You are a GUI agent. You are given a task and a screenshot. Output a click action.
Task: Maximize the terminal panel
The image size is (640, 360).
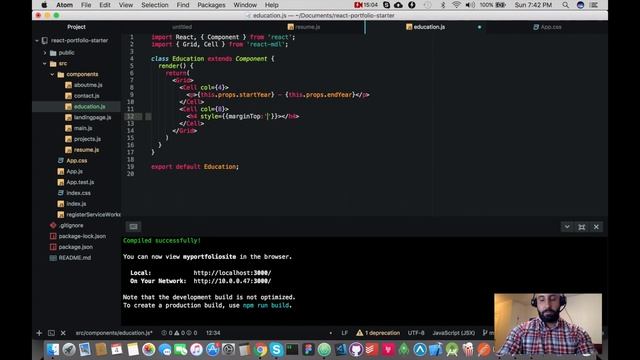(582, 227)
